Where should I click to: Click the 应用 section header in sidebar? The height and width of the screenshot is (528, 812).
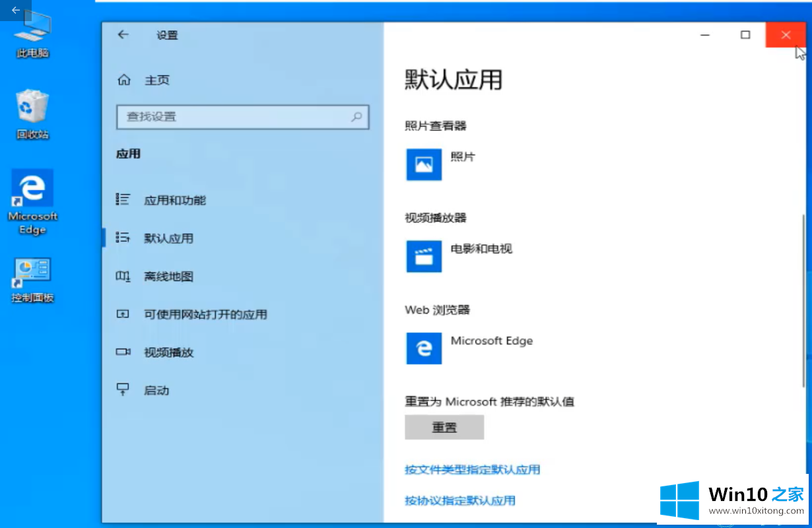(x=129, y=154)
